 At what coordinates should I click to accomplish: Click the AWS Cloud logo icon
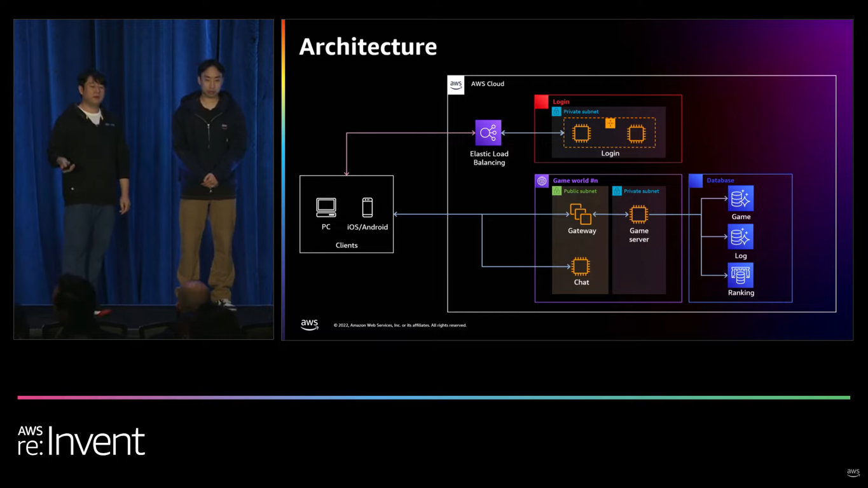pyautogui.click(x=455, y=84)
